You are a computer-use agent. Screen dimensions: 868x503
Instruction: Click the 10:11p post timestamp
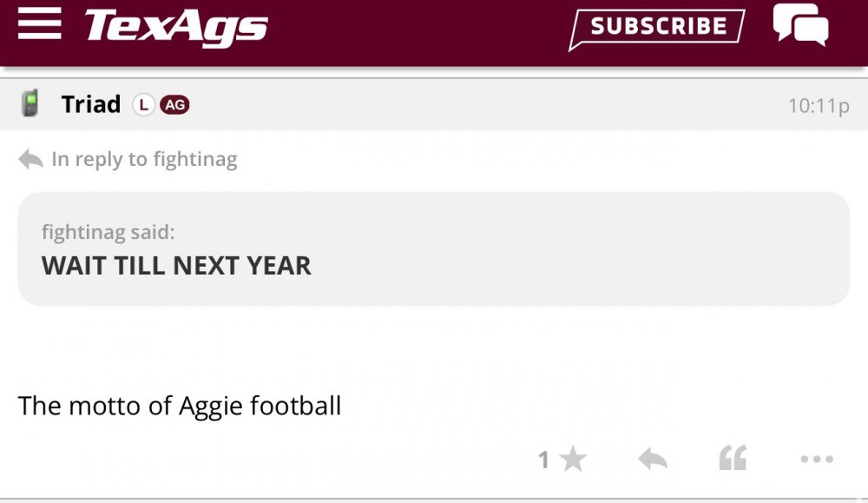pos(818,106)
